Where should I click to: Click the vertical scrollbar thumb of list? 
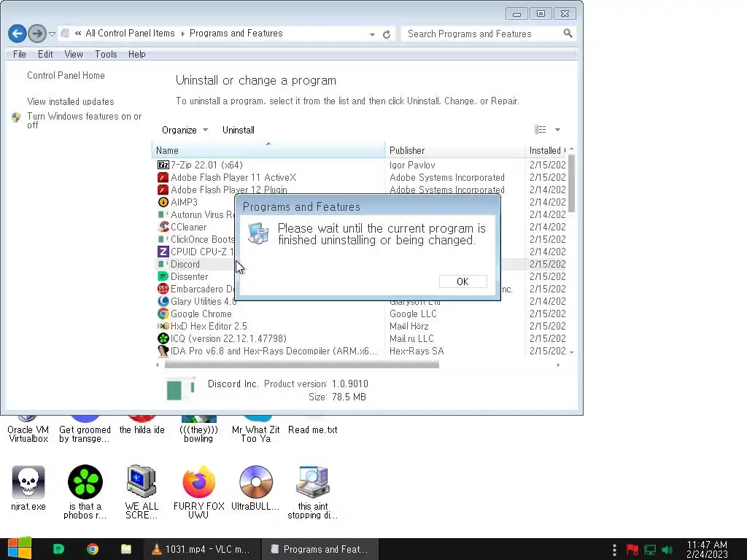pos(571,183)
